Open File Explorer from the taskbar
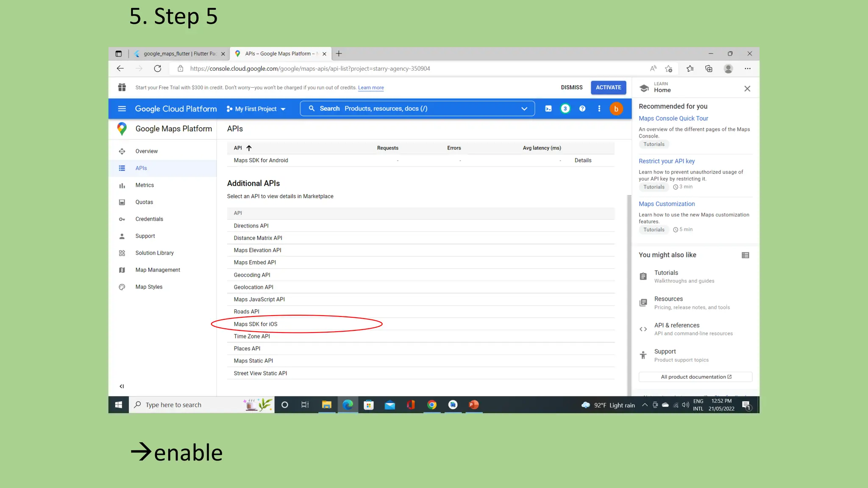Viewport: 868px width, 488px height. tap(326, 405)
